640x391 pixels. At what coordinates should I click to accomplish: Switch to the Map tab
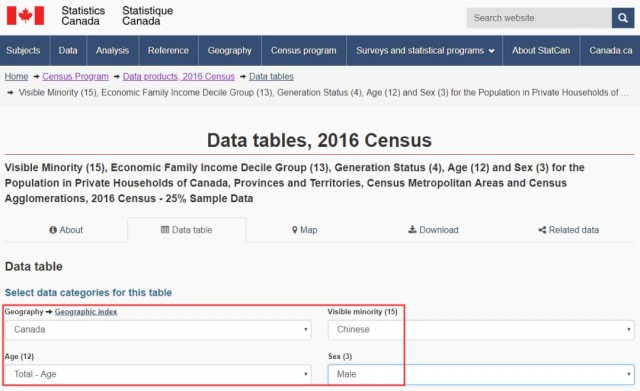pyautogui.click(x=304, y=230)
